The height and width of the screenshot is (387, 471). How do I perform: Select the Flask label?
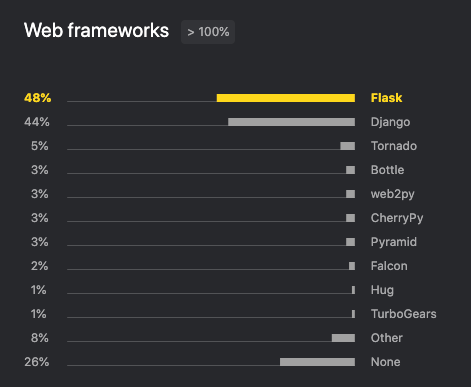(386, 98)
